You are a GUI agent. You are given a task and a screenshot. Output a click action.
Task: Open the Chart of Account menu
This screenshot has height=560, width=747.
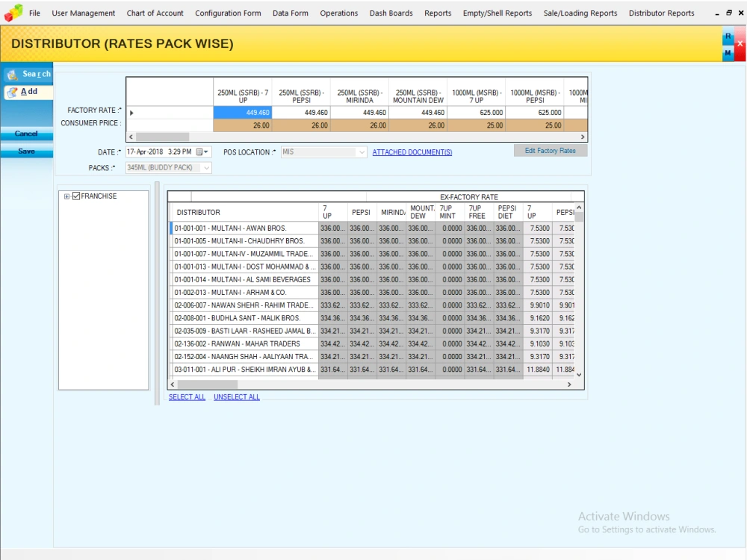pyautogui.click(x=155, y=13)
